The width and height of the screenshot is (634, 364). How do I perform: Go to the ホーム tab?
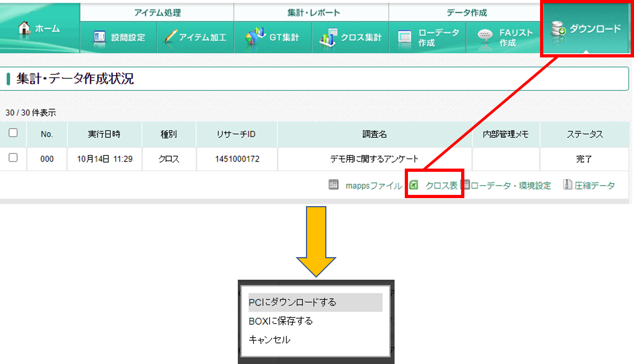point(40,28)
